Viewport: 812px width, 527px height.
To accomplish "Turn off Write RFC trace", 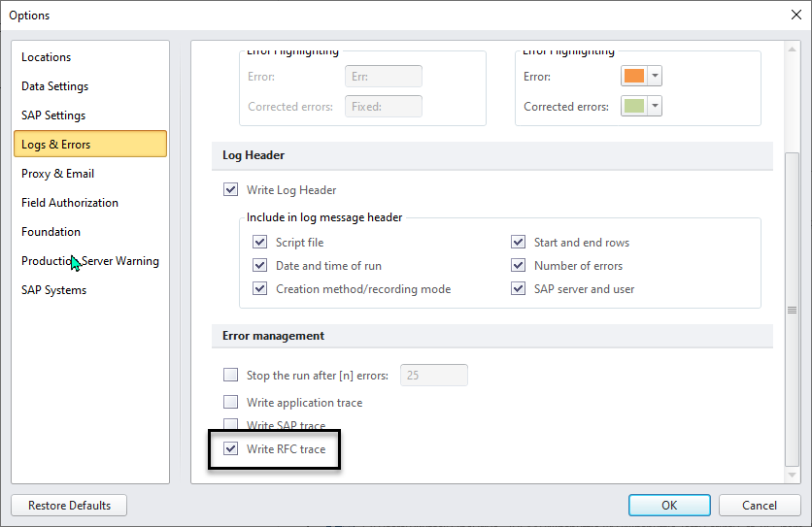I will (x=230, y=449).
